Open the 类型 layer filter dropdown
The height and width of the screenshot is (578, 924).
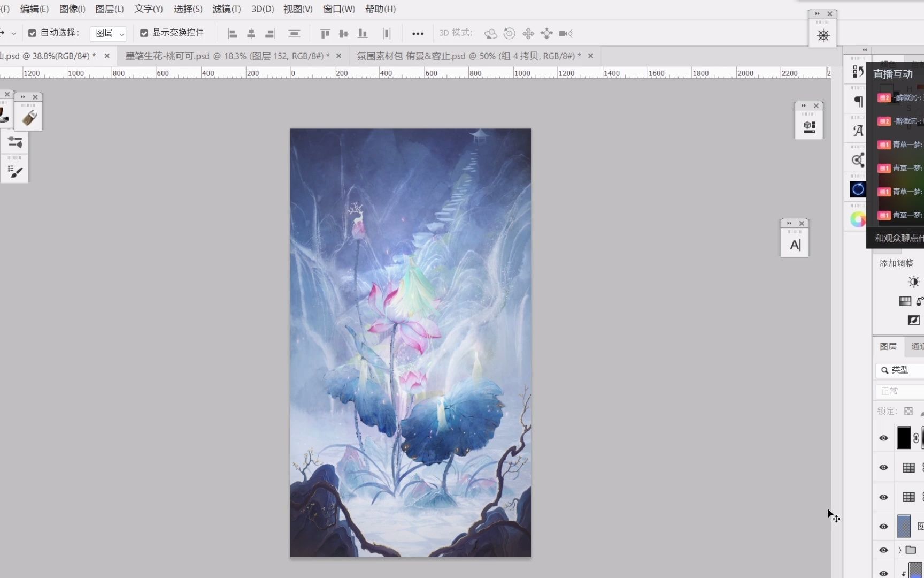click(900, 370)
